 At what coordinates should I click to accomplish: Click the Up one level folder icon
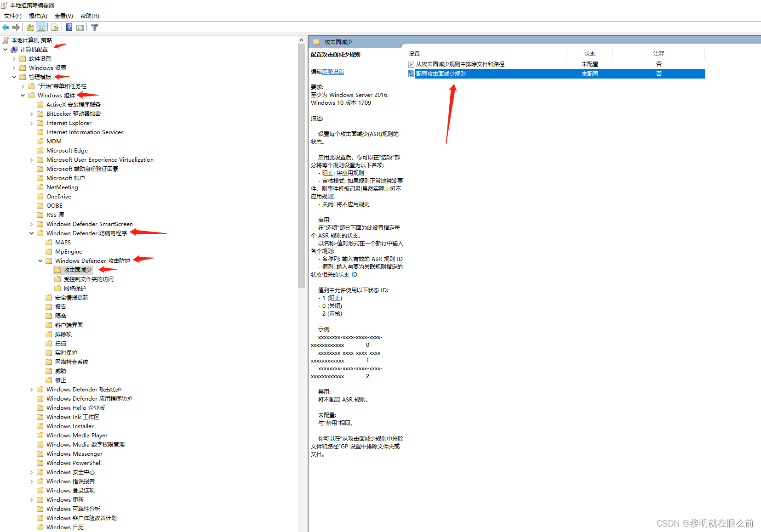[30, 28]
